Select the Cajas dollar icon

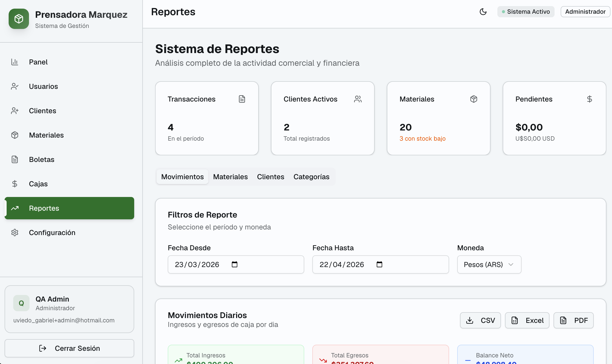[x=15, y=184]
